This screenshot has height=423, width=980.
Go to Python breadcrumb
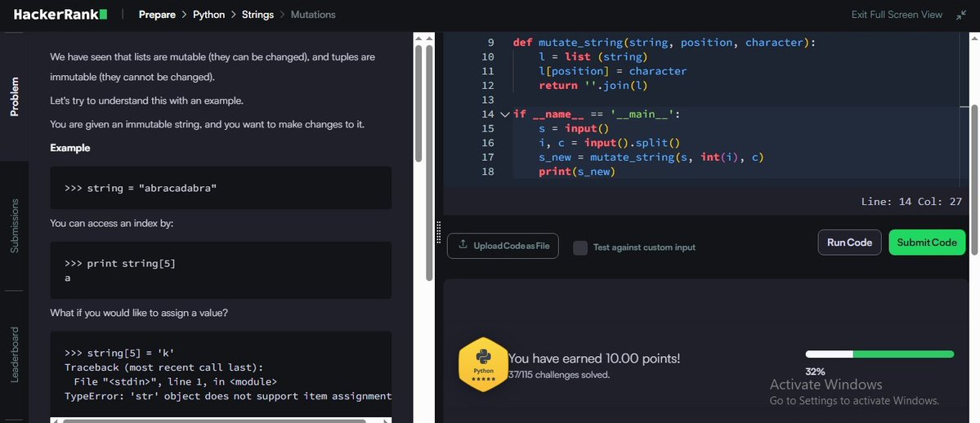[x=208, y=15]
